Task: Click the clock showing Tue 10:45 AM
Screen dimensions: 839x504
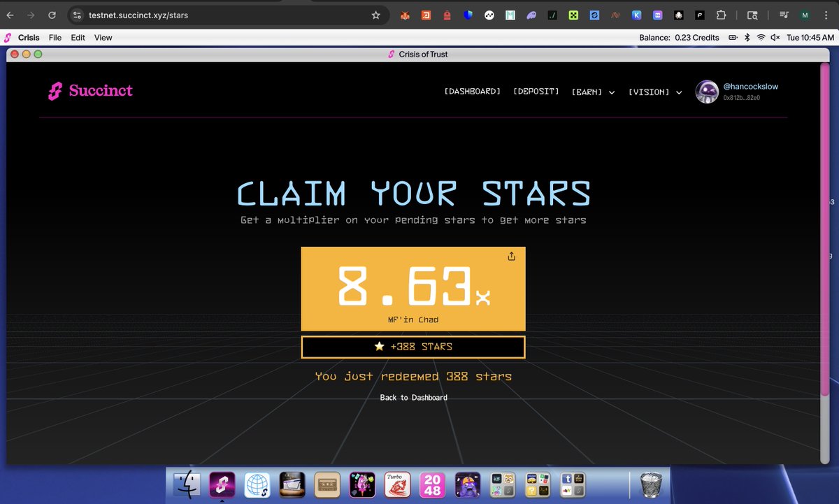Action: (810, 38)
